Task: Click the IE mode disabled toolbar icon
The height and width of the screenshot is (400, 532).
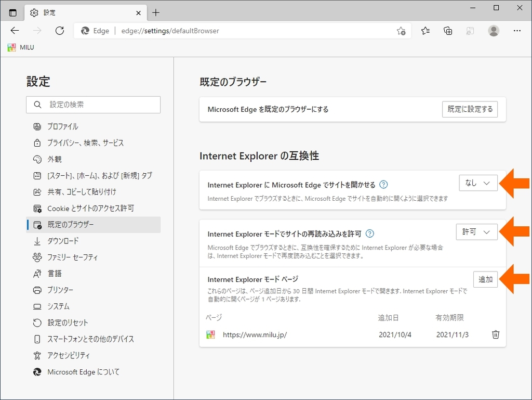Action: pyautogui.click(x=470, y=31)
